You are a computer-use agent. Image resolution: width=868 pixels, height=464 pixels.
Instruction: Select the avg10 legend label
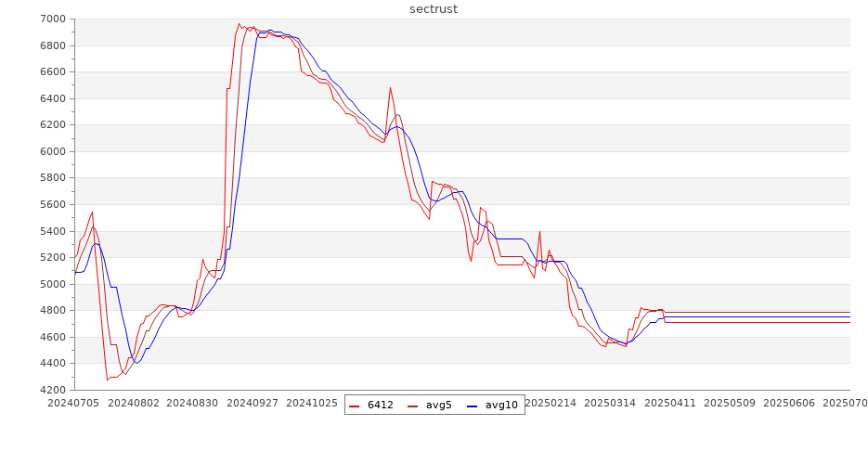(x=501, y=406)
